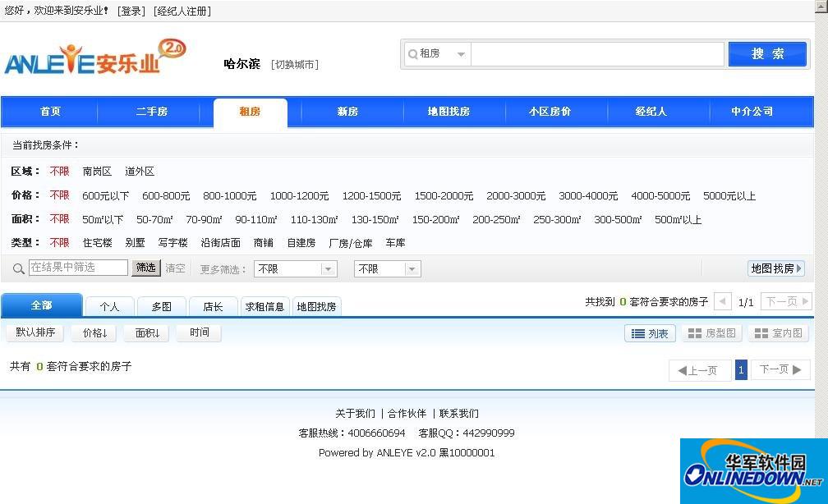Switch to the 个人 listings tab
The width and height of the screenshot is (828, 504).
[109, 306]
